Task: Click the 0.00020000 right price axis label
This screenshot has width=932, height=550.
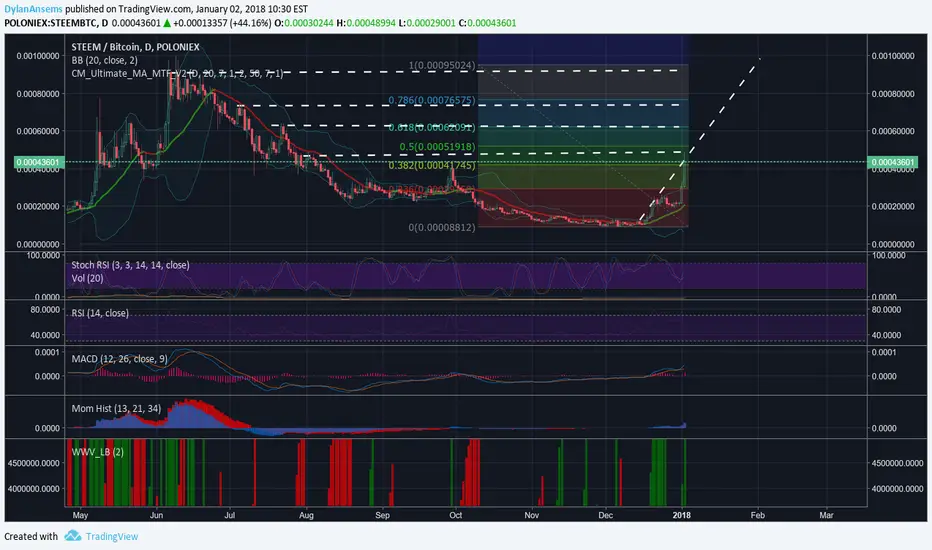Action: [893, 206]
